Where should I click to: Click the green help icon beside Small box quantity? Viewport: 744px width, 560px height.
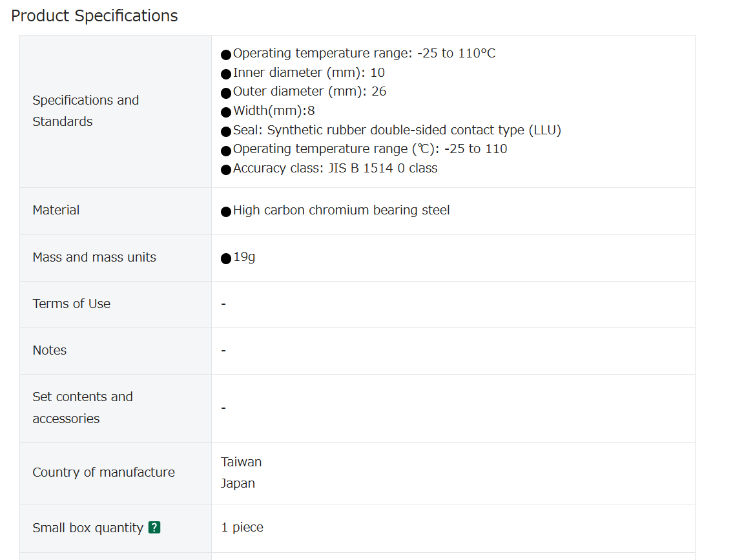154,527
